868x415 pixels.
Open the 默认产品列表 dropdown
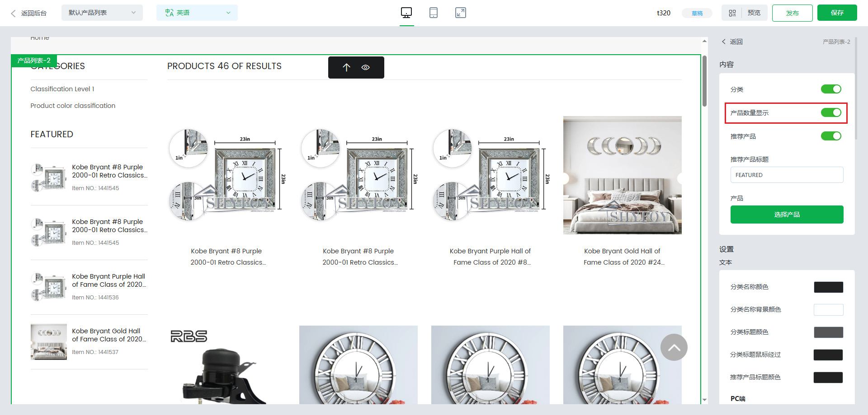pyautogui.click(x=102, y=13)
